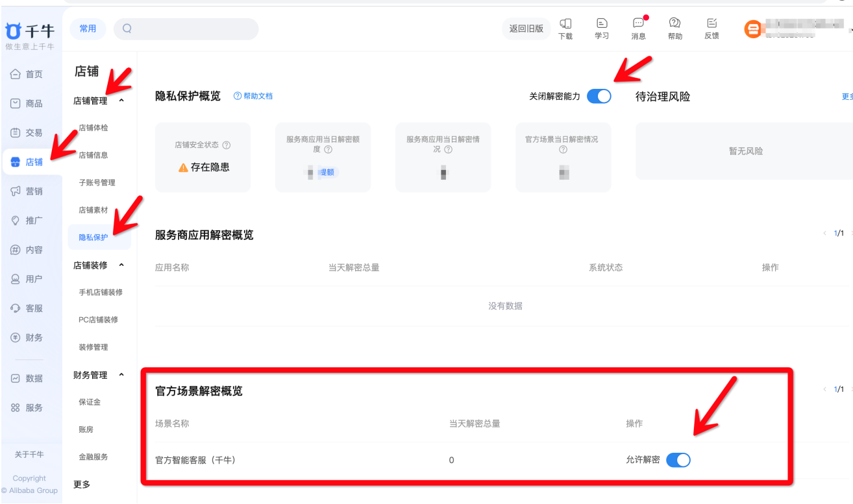Viewport: 853px width, 504px height.
Task: Click the 学习 icon
Action: pyautogui.click(x=602, y=23)
